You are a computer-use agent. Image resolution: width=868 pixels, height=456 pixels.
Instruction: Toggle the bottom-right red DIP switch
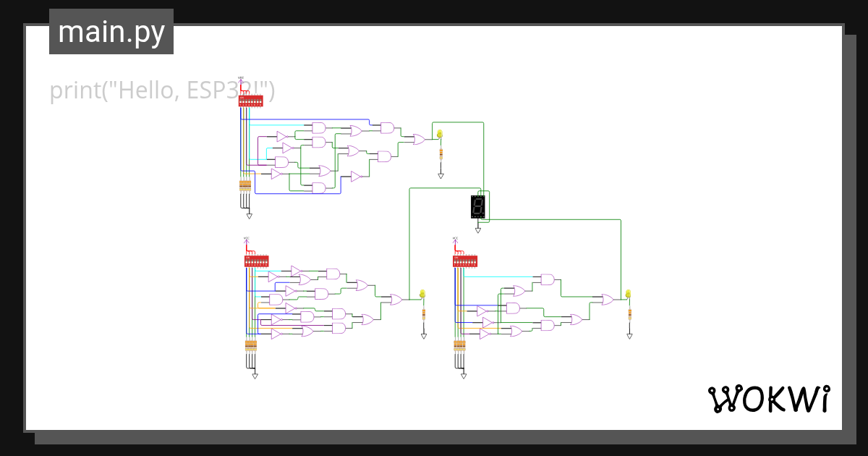tap(464, 261)
